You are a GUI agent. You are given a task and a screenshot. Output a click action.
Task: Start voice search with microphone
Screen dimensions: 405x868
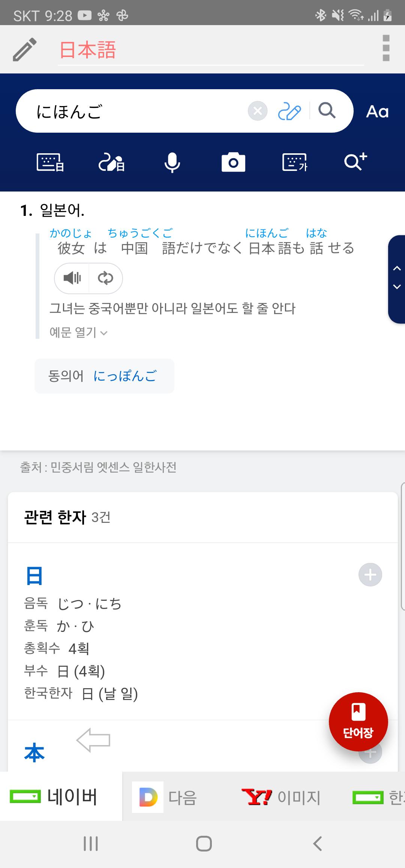172,163
